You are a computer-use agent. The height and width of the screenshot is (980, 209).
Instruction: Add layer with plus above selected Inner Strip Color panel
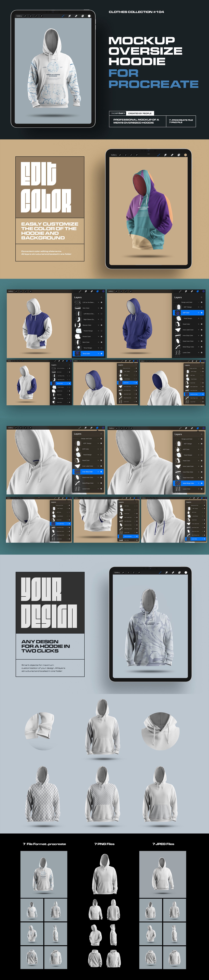tap(101, 434)
